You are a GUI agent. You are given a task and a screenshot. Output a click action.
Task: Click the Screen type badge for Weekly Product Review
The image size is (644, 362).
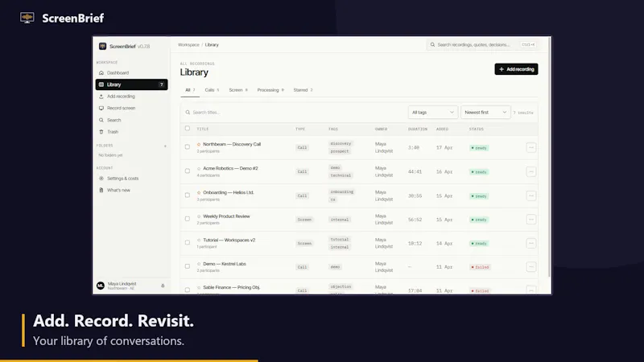point(304,220)
